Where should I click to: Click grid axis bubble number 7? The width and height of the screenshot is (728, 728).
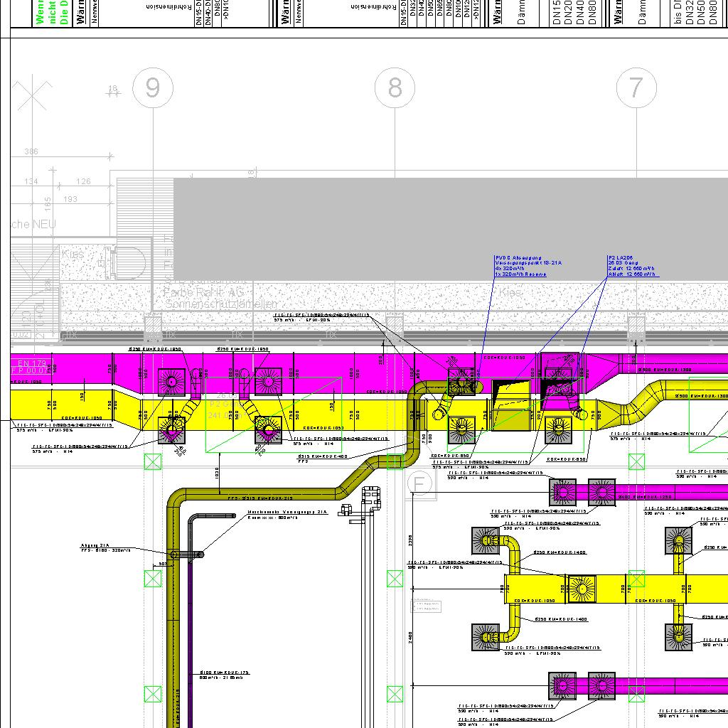click(635, 87)
